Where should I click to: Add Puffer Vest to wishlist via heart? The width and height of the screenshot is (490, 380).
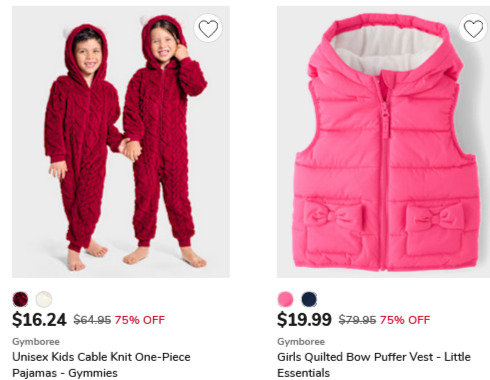(x=473, y=28)
